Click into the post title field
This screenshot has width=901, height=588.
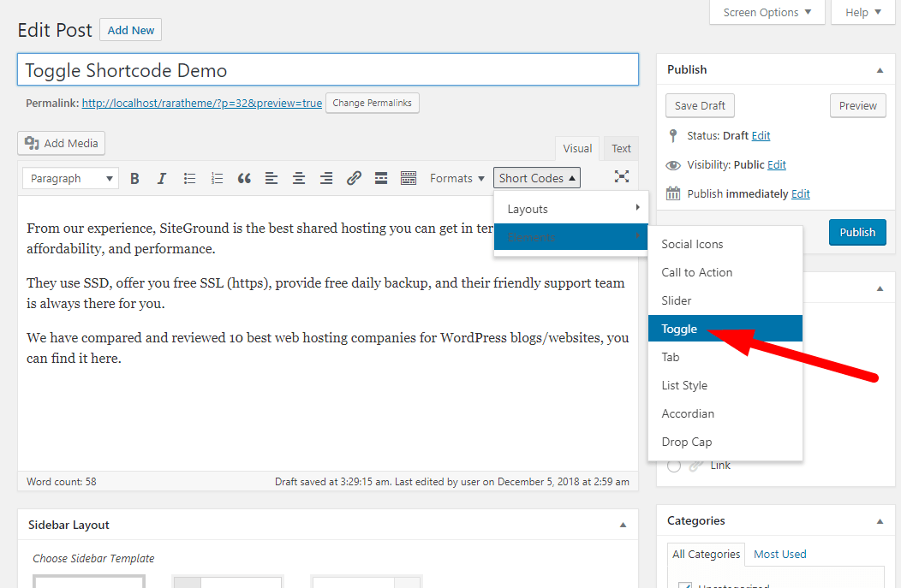(327, 70)
